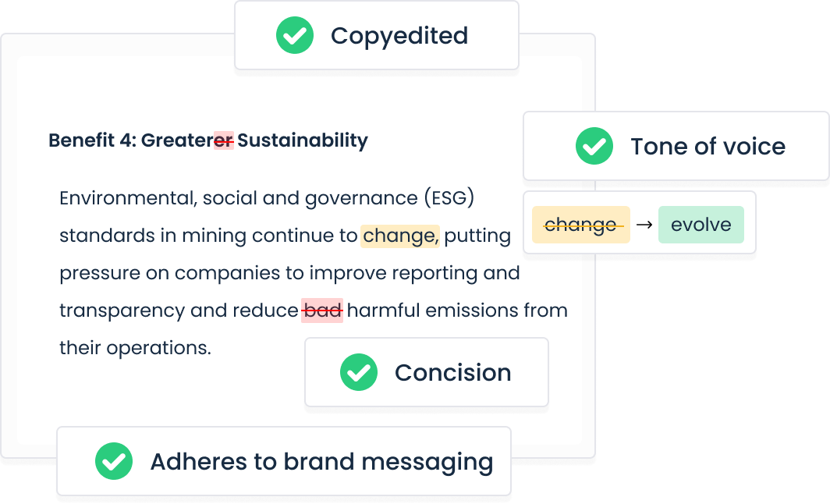830x504 pixels.
Task: Select the Copyedited badge label
Action: (x=399, y=35)
